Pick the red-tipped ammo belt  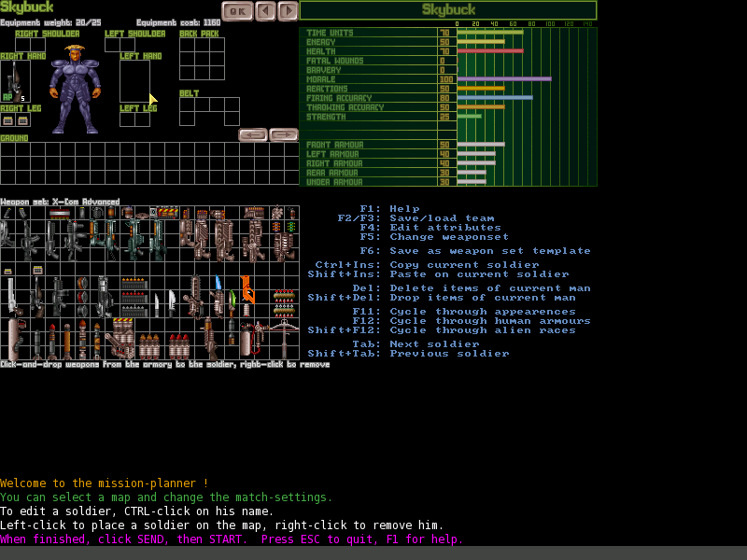point(134,298)
